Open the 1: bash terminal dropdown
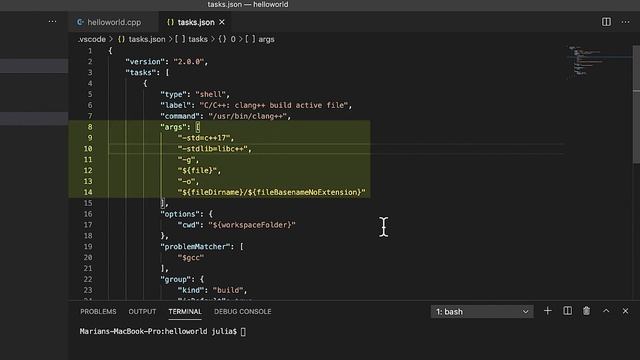Viewport: 640px width, 360px height. click(x=482, y=312)
